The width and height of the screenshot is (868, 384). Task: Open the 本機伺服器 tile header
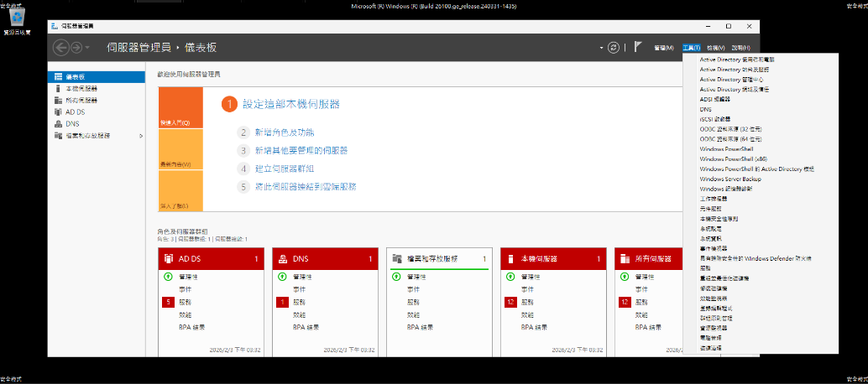coord(553,258)
